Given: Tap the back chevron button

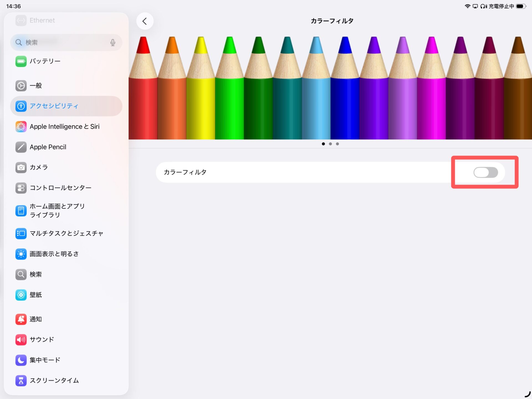Looking at the screenshot, I should [x=145, y=21].
